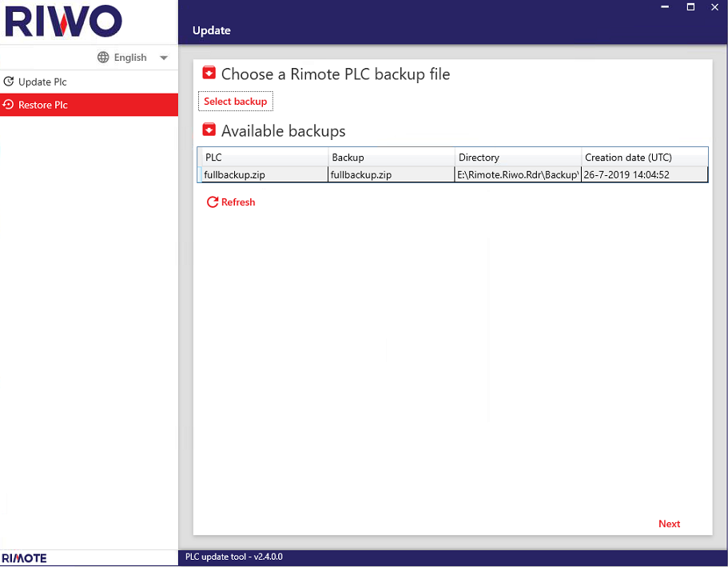This screenshot has width=728, height=567.
Task: Close the Update window
Action: 715,7
